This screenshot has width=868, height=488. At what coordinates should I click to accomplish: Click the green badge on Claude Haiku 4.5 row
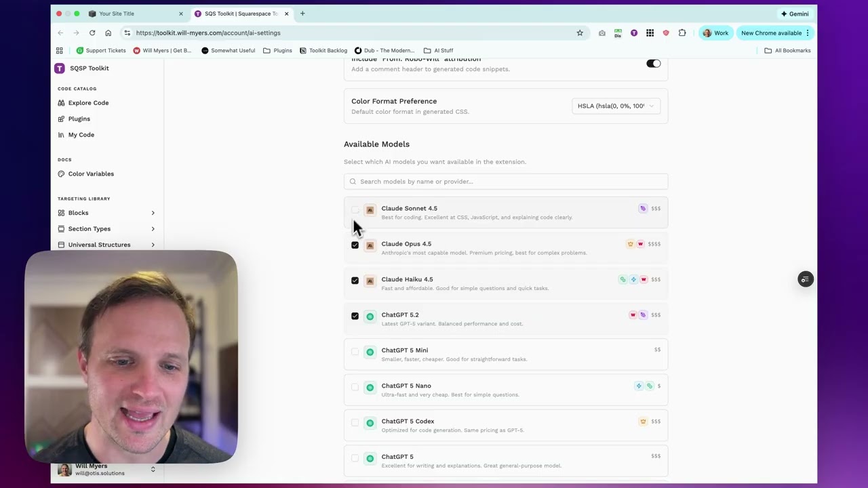click(x=623, y=279)
